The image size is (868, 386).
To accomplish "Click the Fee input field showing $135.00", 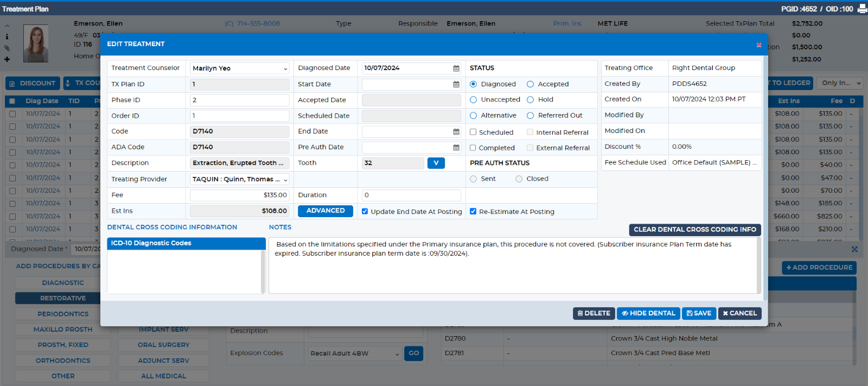I will point(239,195).
